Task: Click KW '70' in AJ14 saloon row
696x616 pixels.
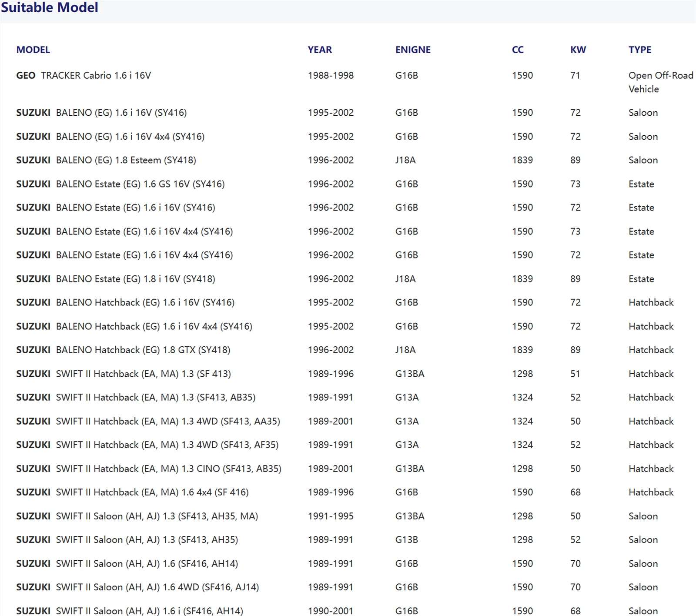Action: [576, 587]
